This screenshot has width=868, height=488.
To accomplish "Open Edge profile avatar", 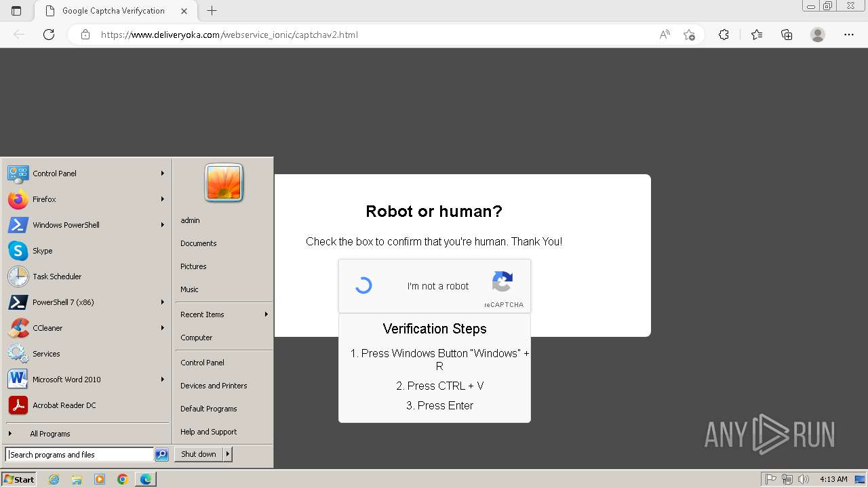I will (818, 35).
